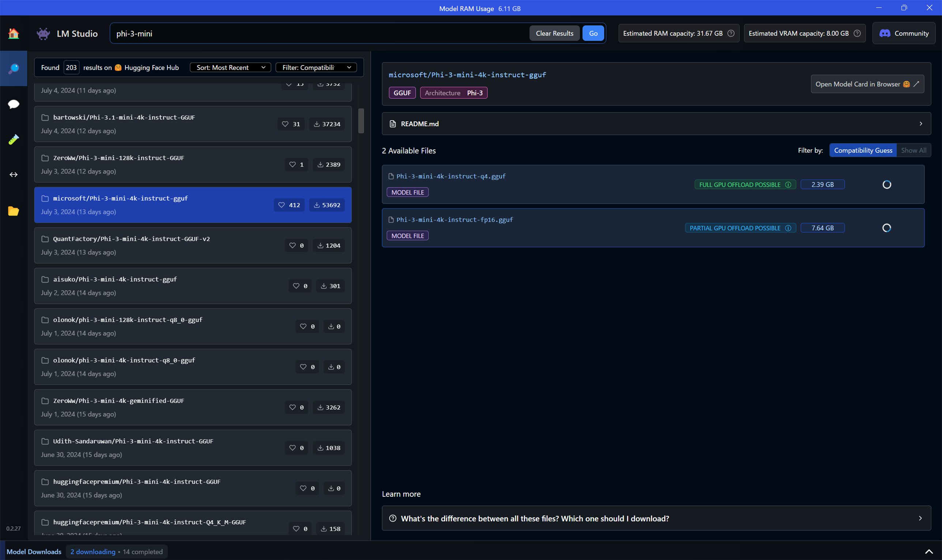Click the info icon on FULL GPU OFFLOAD POSSIBLE
The height and width of the screenshot is (560, 942).
point(788,185)
